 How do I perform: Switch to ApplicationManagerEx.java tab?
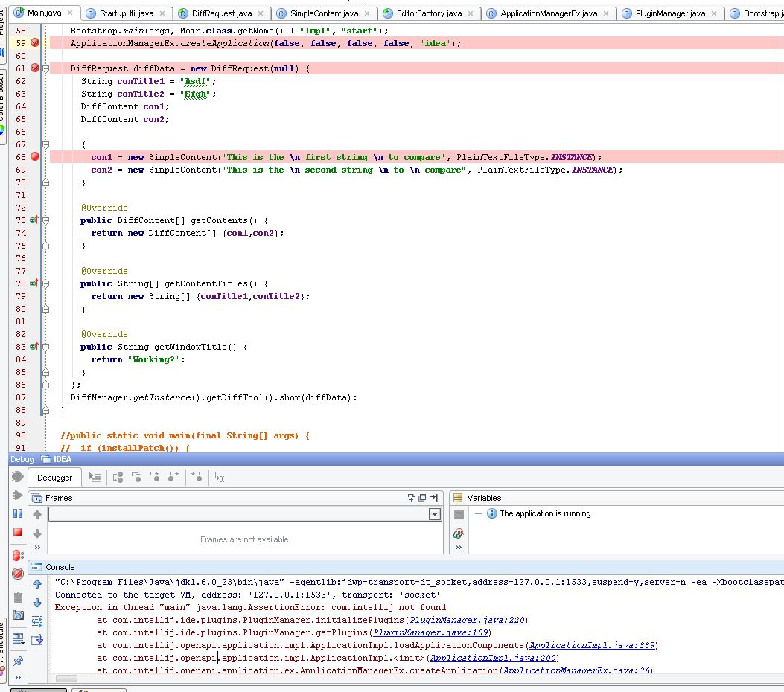[549, 13]
